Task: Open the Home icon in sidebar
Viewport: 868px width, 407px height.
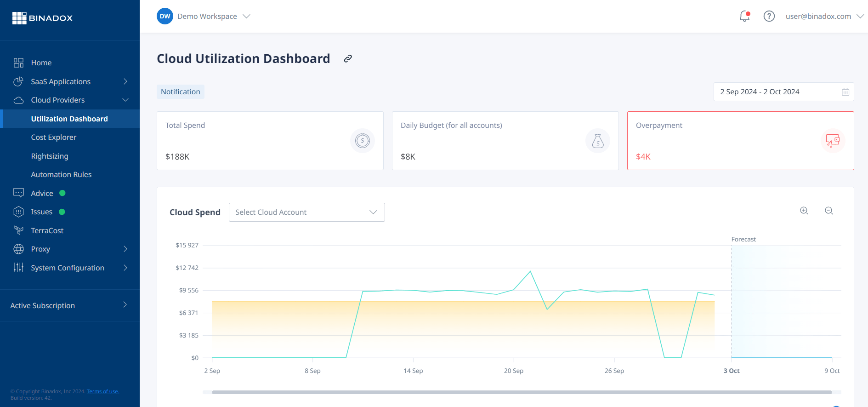Action: [x=18, y=63]
